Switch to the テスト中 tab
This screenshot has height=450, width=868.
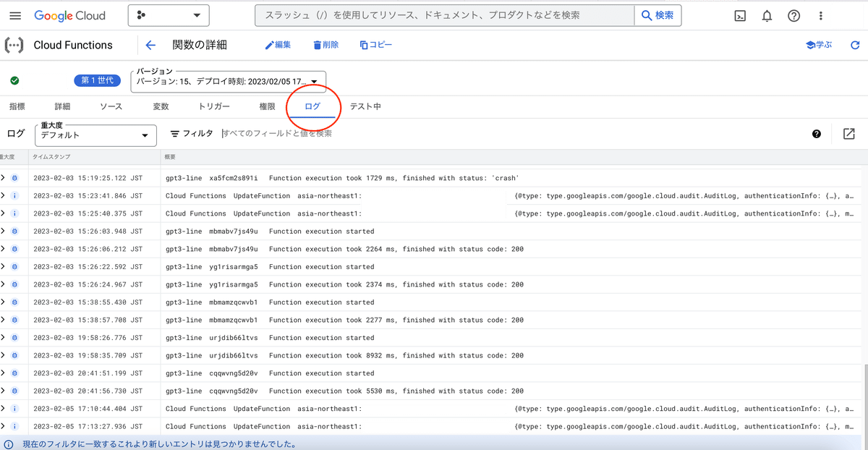coord(365,106)
